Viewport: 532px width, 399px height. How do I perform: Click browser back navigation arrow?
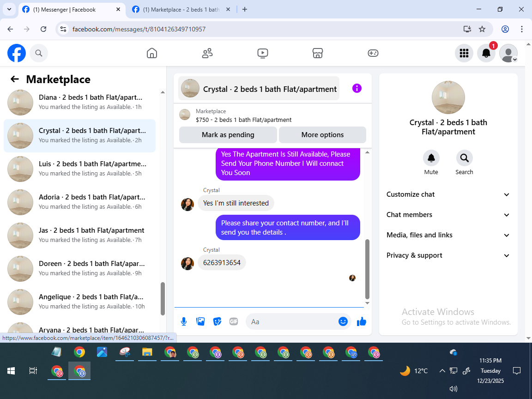click(10, 29)
